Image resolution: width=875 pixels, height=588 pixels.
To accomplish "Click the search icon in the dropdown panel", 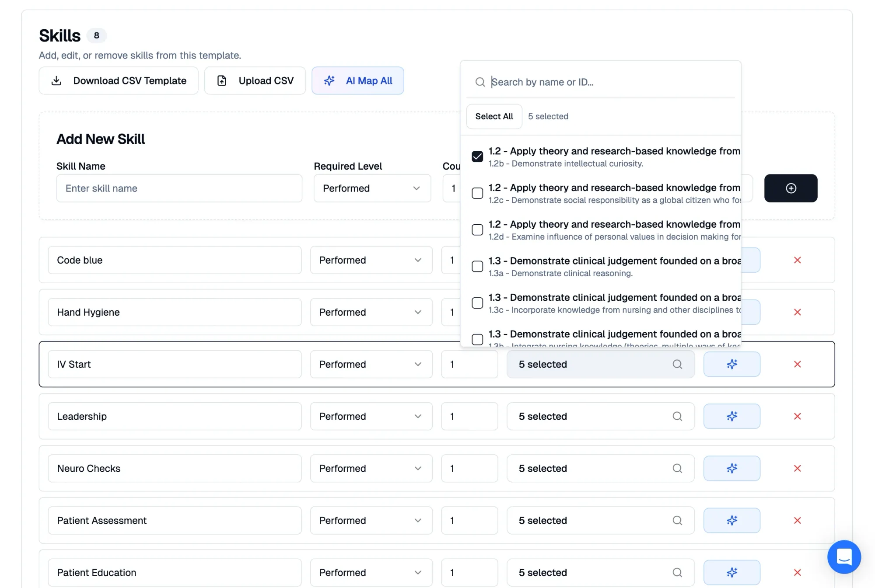I will tap(480, 82).
